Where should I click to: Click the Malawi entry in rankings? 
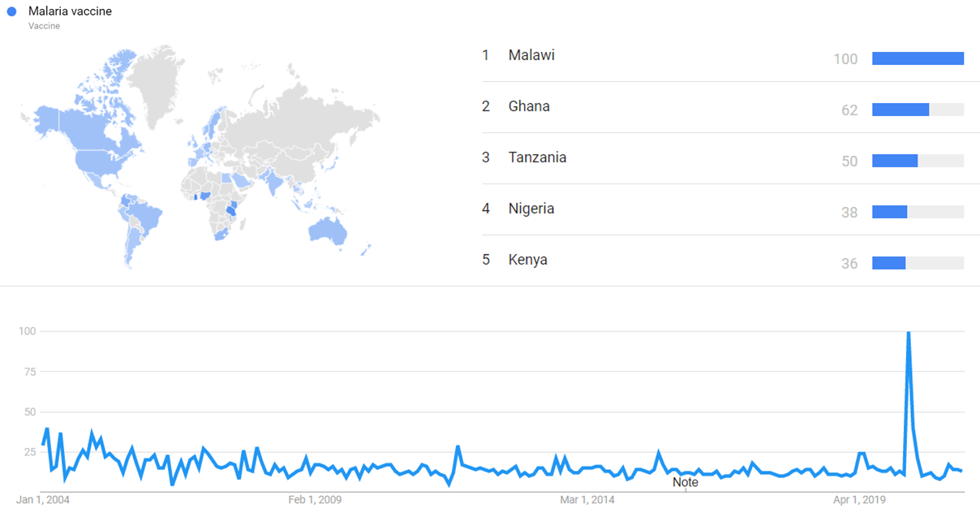coord(531,55)
